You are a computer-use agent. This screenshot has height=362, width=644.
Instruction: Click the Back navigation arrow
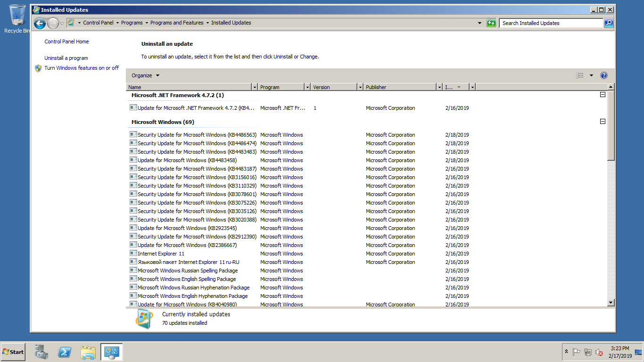[40, 23]
